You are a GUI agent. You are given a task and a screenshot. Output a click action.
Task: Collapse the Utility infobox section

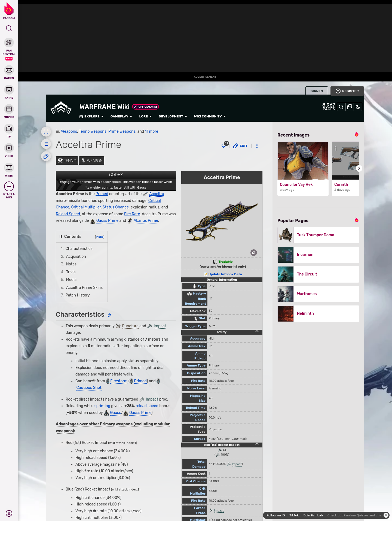(257, 332)
